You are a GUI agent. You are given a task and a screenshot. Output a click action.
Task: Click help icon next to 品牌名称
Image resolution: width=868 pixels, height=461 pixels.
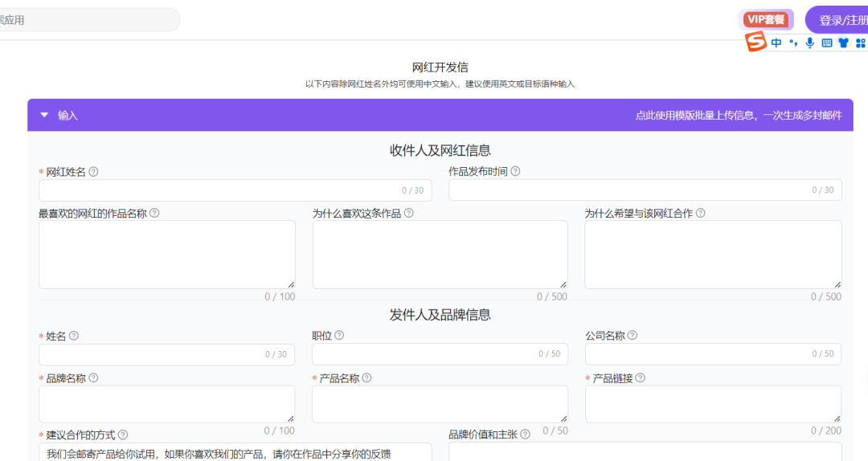93,378
